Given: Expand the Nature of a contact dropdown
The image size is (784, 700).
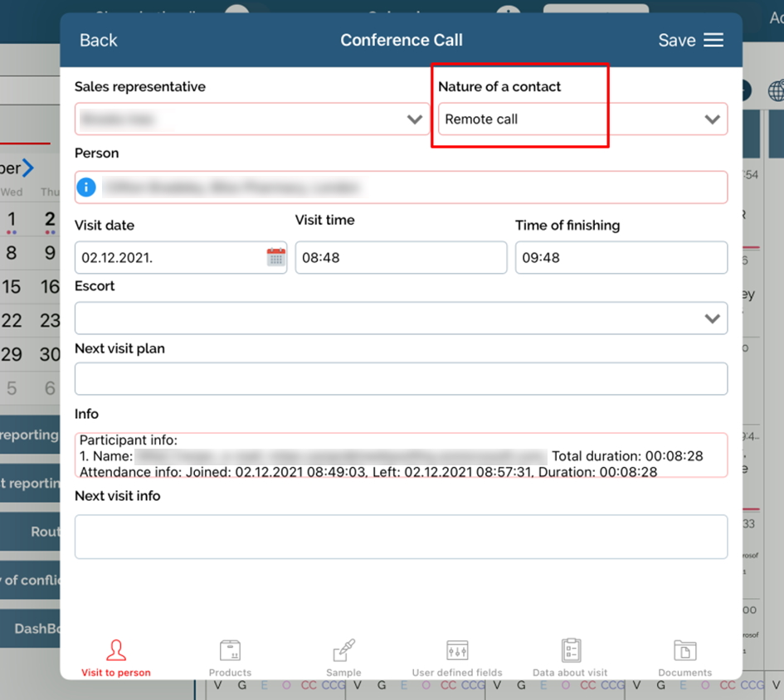Looking at the screenshot, I should point(712,119).
